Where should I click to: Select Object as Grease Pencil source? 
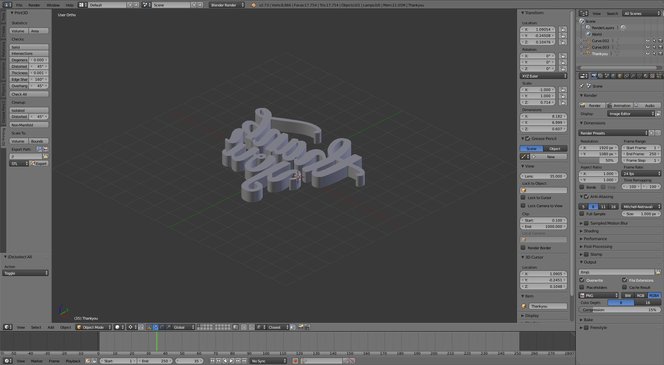555,149
